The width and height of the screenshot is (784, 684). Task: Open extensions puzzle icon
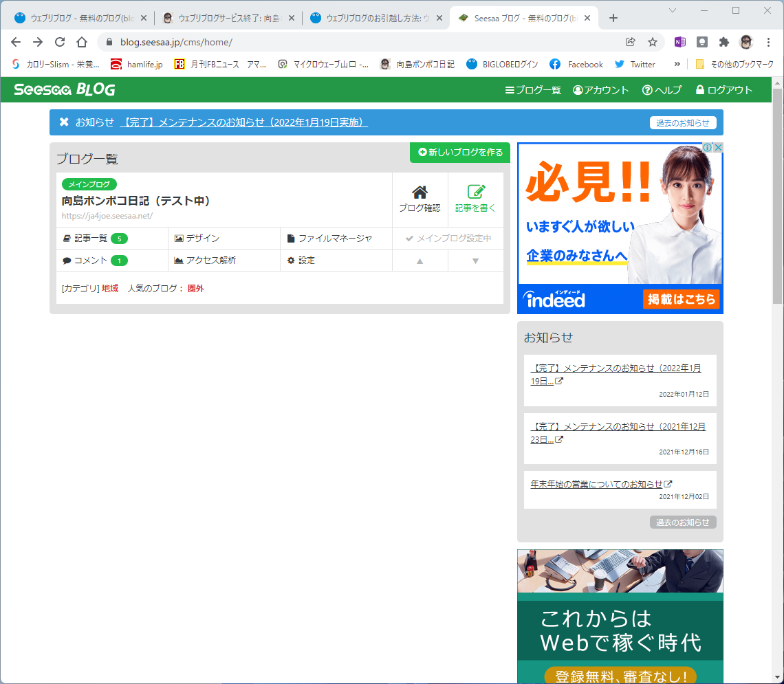[x=724, y=42]
